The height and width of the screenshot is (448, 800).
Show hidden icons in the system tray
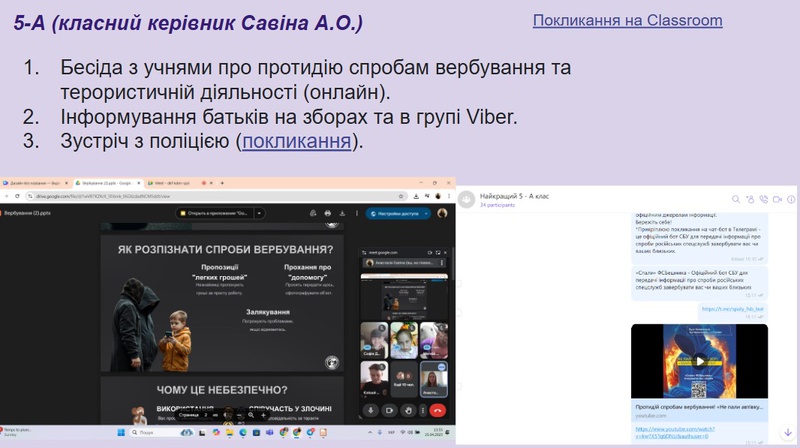[x=369, y=433]
